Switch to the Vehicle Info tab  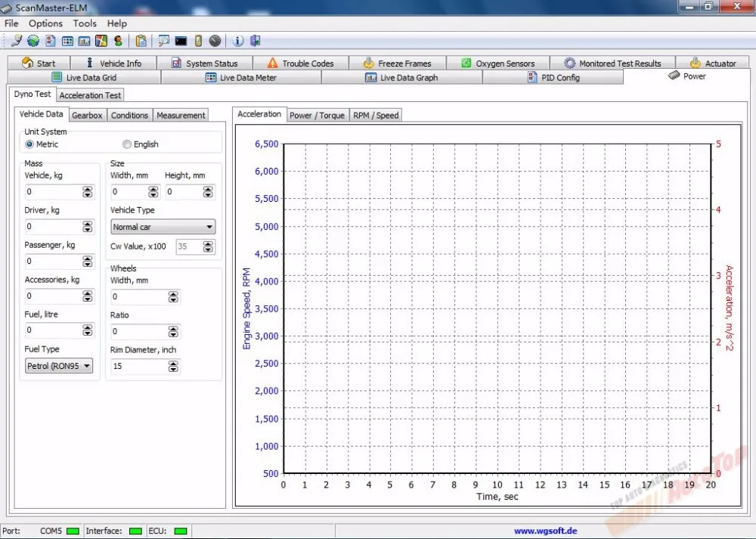tap(114, 64)
